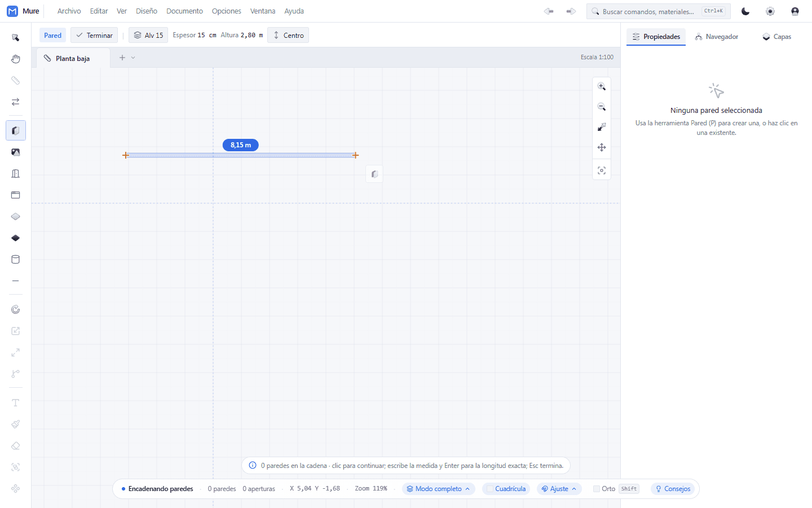The height and width of the screenshot is (508, 812).
Task: Click the Terminar button
Action: click(94, 35)
